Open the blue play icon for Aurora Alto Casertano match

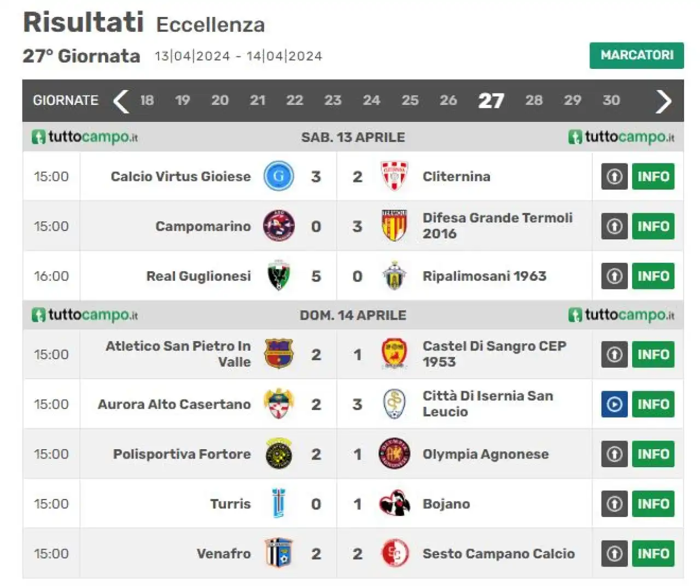[614, 404]
